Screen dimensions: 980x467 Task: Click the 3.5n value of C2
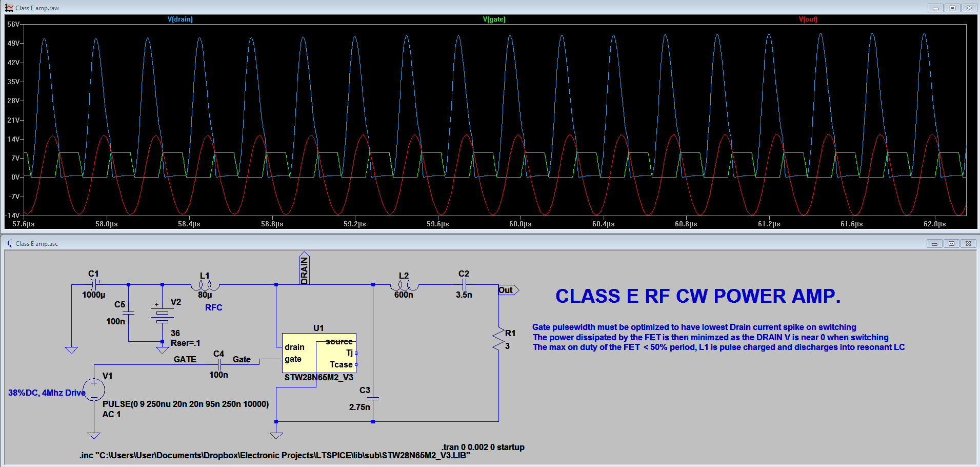[x=464, y=295]
